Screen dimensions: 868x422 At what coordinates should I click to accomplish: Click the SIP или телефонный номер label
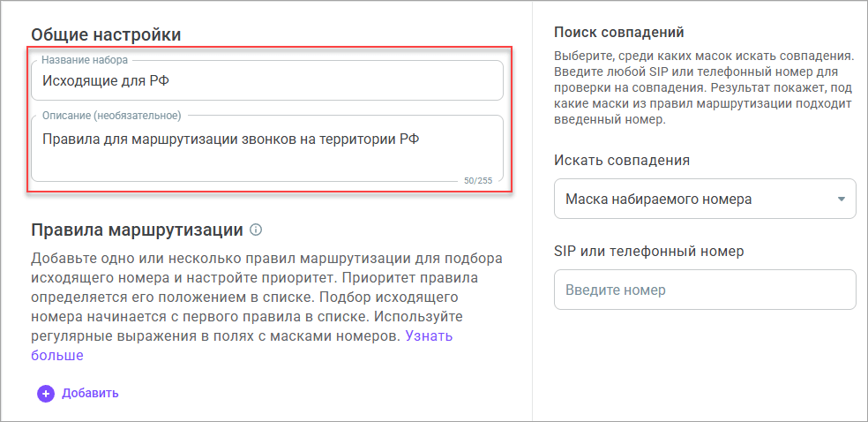(648, 251)
